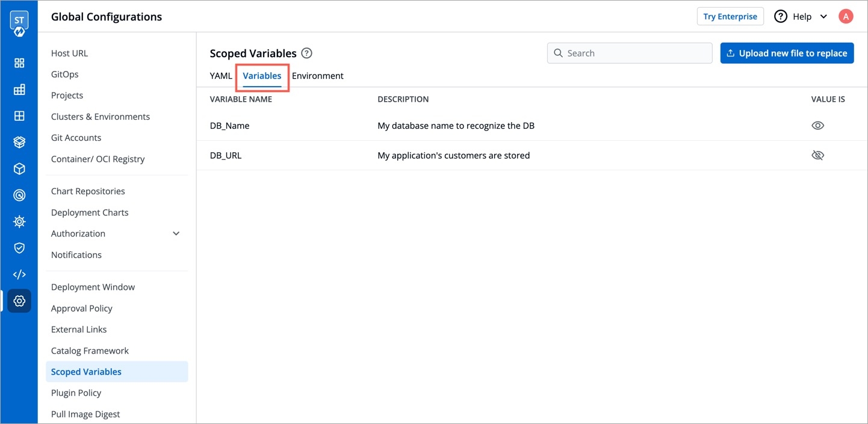Open Clusters & Environments settings
Image resolution: width=868 pixels, height=424 pixels.
[101, 117]
